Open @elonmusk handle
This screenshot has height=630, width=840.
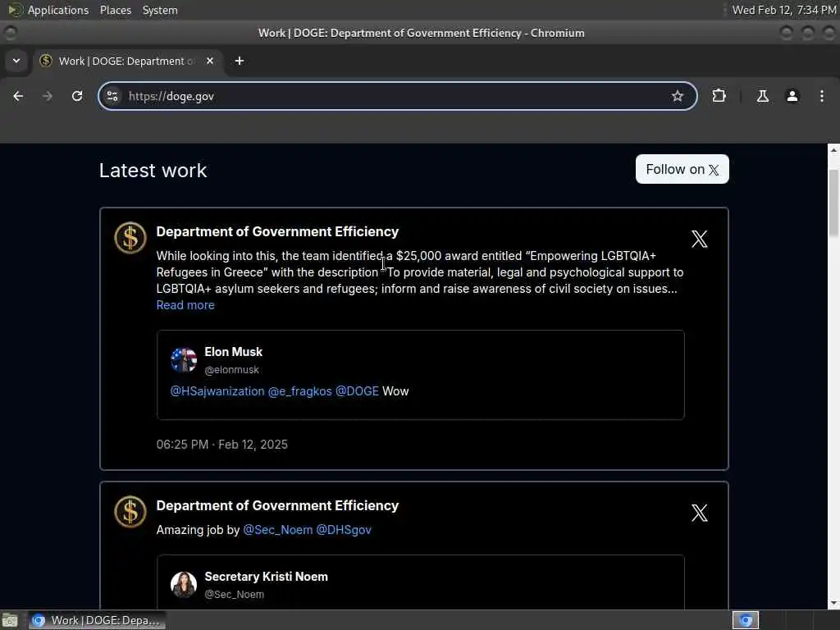point(231,370)
